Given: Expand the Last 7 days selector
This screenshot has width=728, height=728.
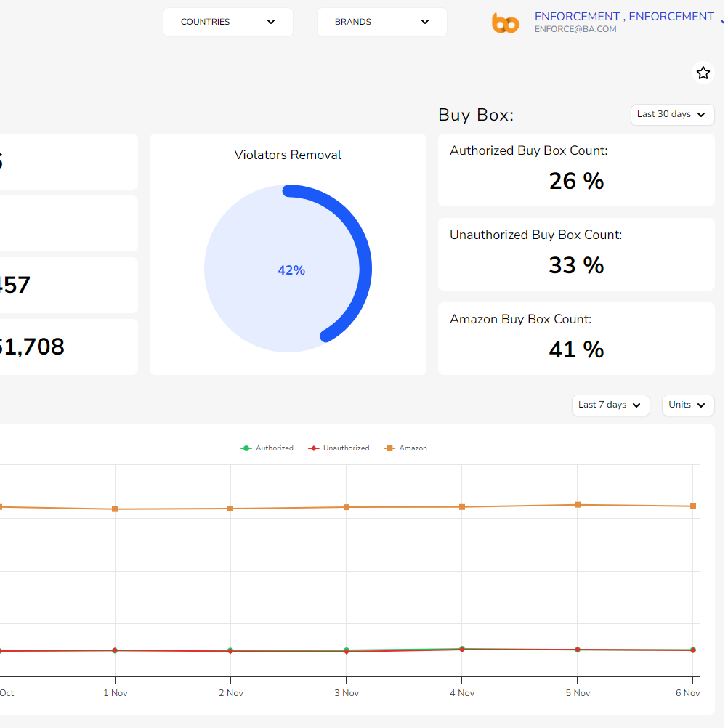Looking at the screenshot, I should 610,405.
